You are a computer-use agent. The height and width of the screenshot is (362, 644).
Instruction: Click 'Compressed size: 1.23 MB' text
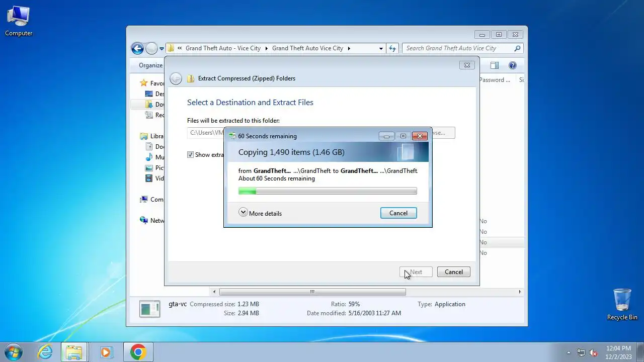[224, 304]
